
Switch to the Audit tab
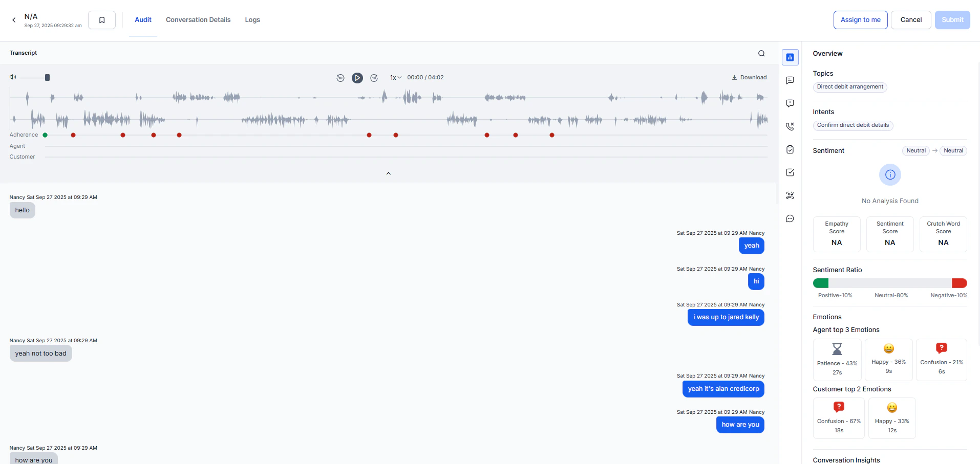143,20
